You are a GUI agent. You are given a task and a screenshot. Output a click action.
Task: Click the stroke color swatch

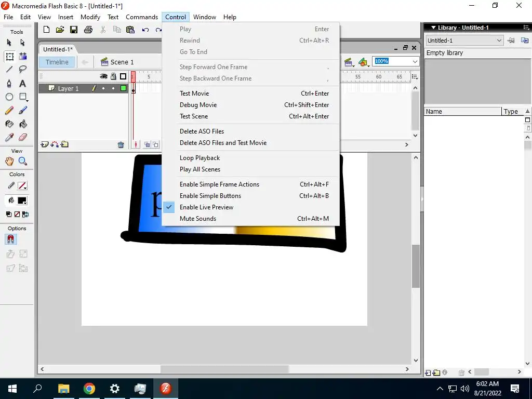(x=22, y=185)
